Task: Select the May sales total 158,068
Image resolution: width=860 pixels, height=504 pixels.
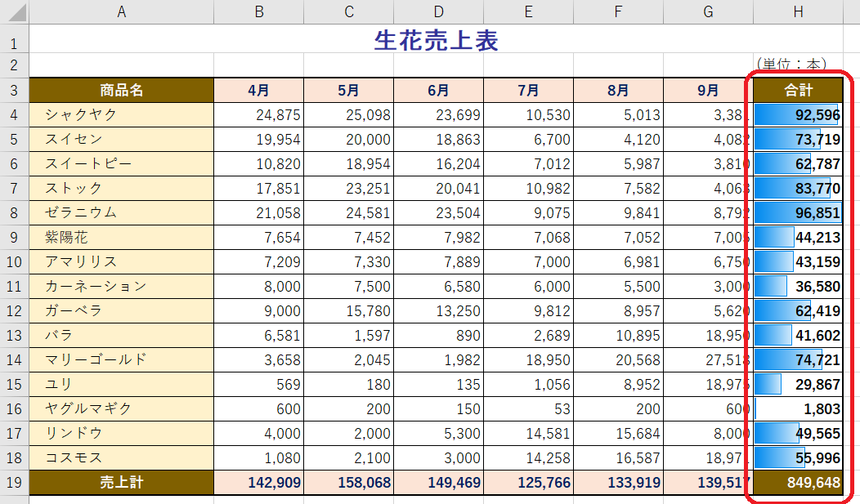Action: (348, 483)
